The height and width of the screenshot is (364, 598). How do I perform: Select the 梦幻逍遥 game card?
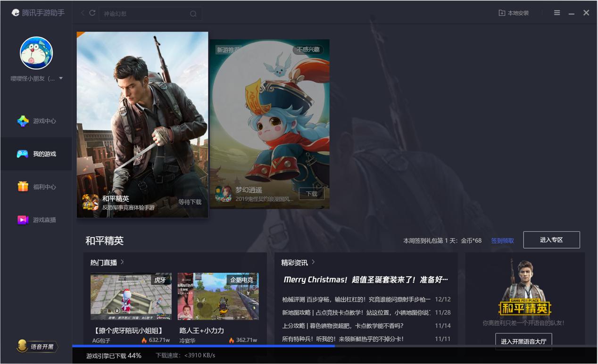click(x=270, y=124)
